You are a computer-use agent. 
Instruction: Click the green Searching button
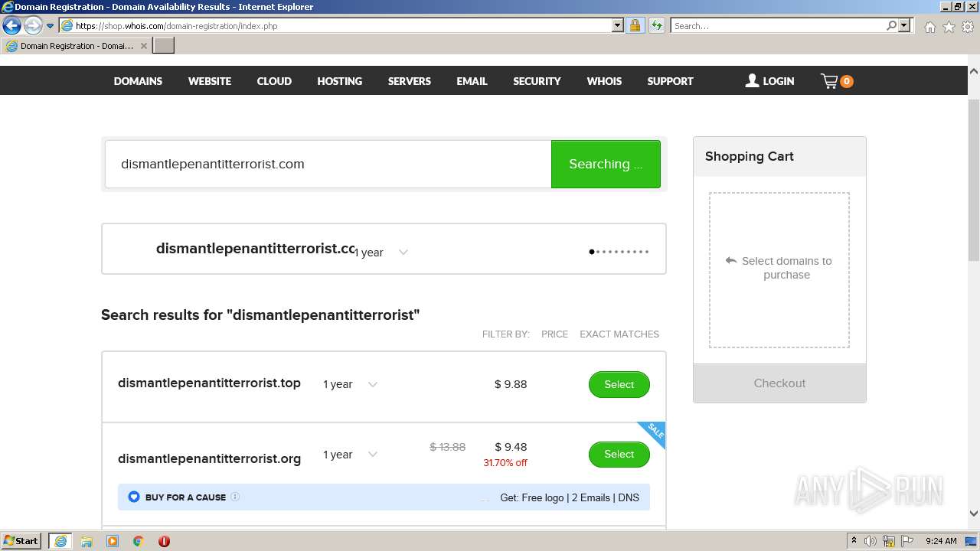coord(606,164)
